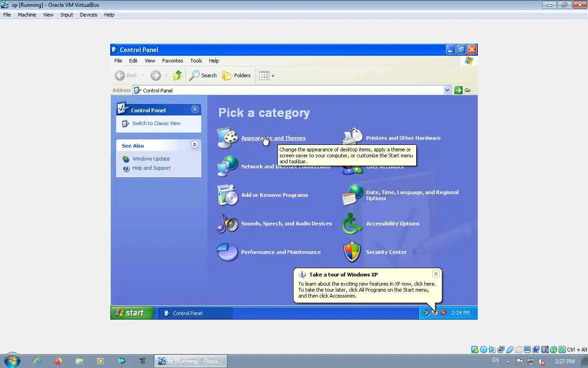
Task: Click the red shield security alert tray icon
Action: point(443,313)
